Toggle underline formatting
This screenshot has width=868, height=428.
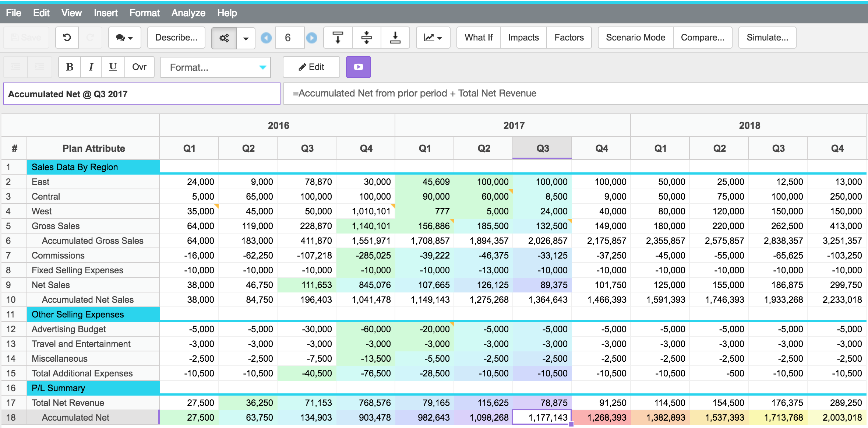[113, 67]
